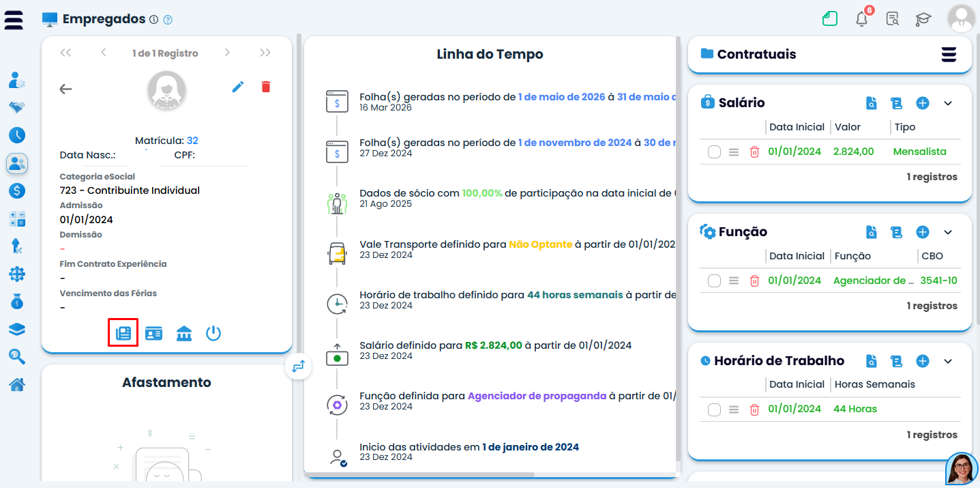Open the bank building icon below employee data
The width and height of the screenshot is (980, 488).
click(x=184, y=333)
